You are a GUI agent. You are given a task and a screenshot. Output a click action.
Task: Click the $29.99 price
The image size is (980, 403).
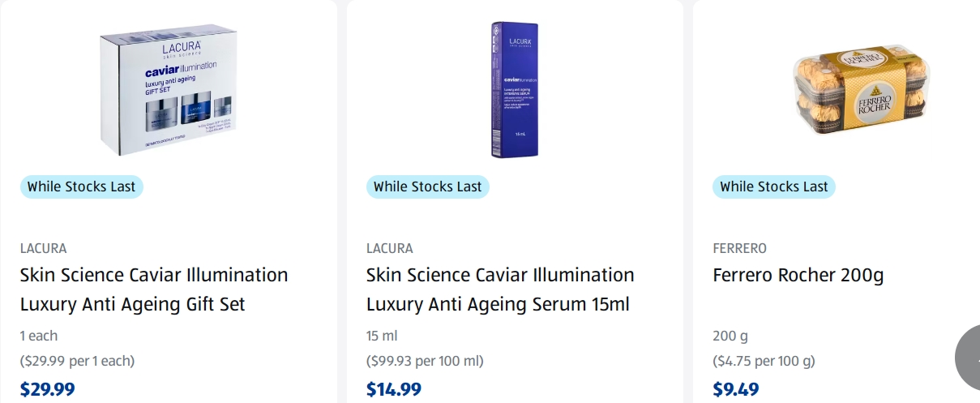pos(48,389)
